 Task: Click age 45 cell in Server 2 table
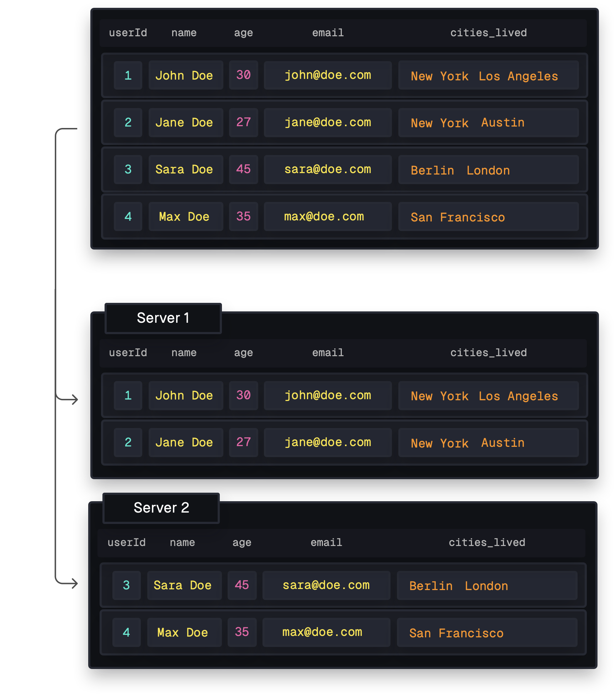pos(242,585)
